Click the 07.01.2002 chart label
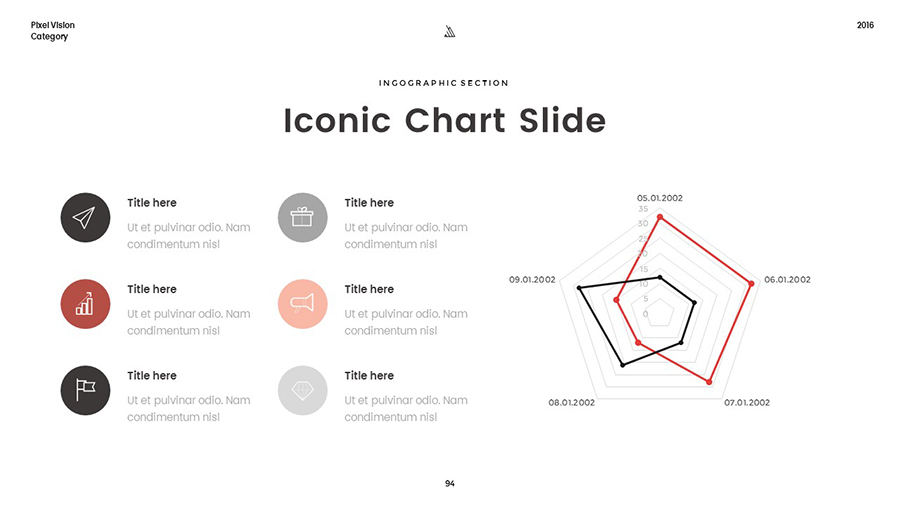This screenshot has width=900, height=506. point(747,403)
